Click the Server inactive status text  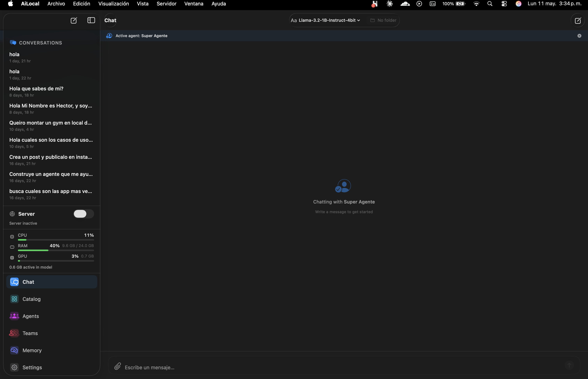(23, 223)
